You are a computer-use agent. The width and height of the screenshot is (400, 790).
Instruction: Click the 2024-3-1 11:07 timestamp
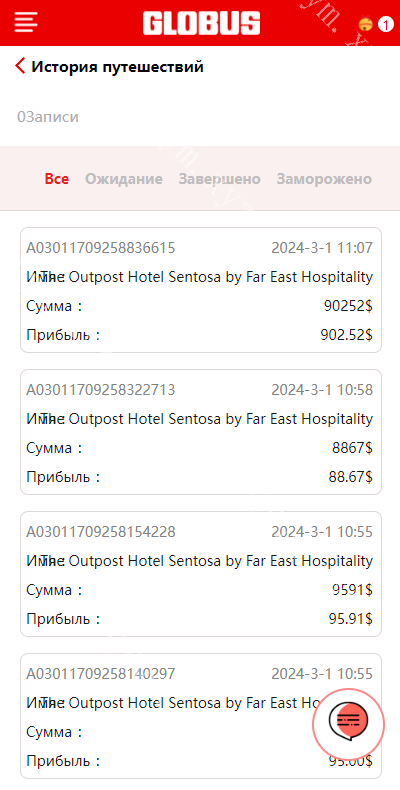[322, 248]
